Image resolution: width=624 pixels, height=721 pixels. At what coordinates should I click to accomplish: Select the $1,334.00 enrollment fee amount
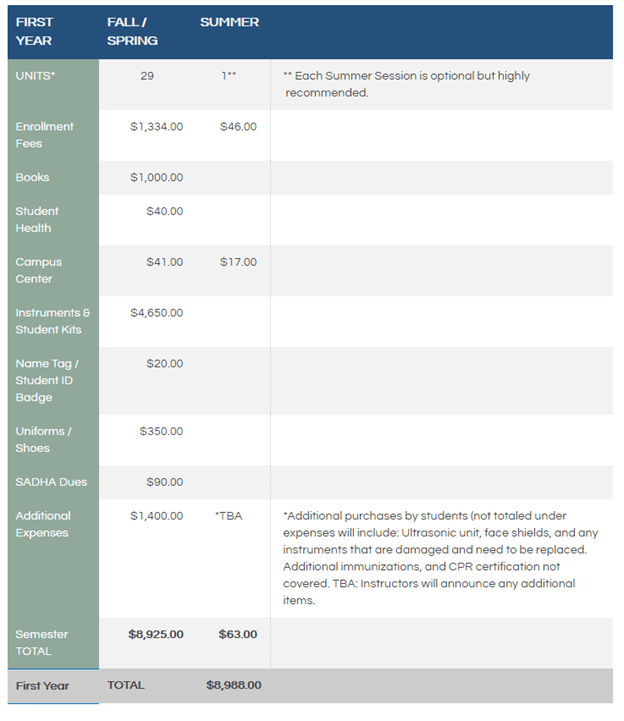156,127
